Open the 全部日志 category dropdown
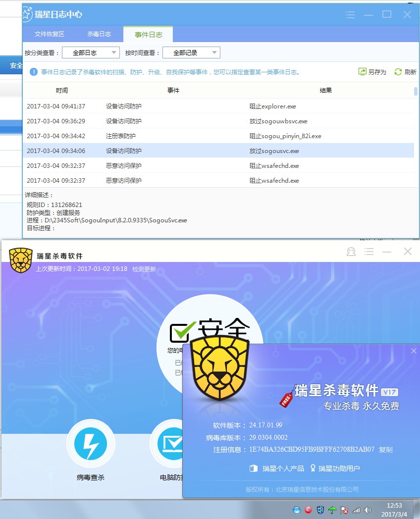Screen dimensions: 420x519 pos(91,52)
